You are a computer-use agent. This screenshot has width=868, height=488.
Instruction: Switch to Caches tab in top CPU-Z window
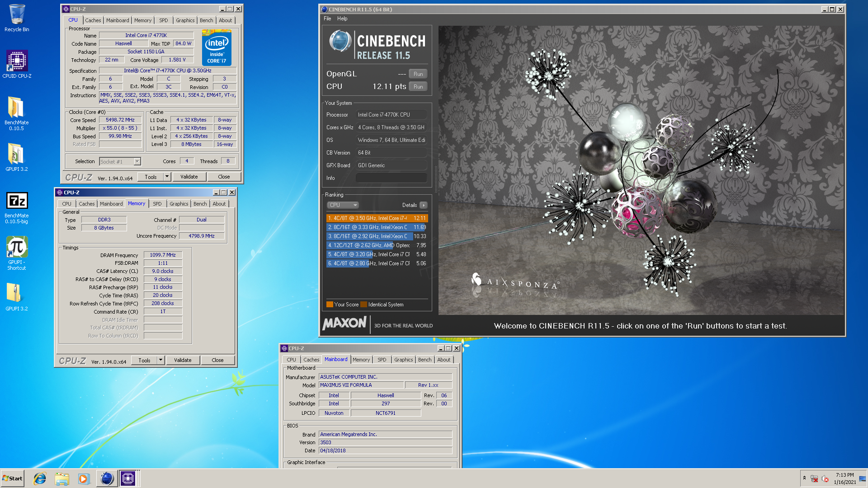tap(93, 20)
